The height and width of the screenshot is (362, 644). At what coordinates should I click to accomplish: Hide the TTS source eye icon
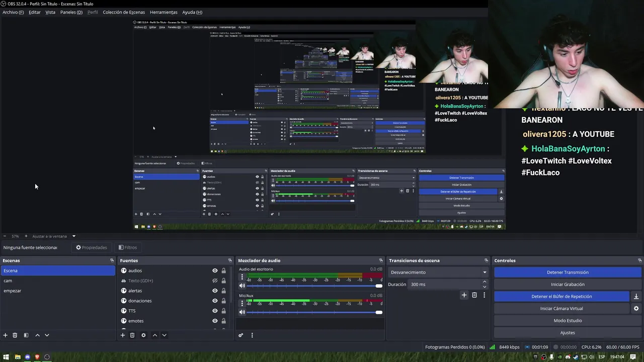[215, 311]
